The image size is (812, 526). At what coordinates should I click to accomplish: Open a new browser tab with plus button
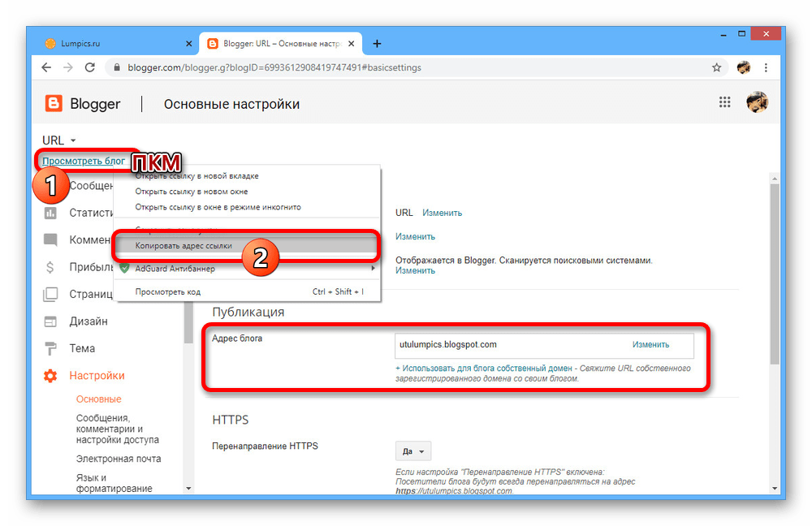(377, 44)
